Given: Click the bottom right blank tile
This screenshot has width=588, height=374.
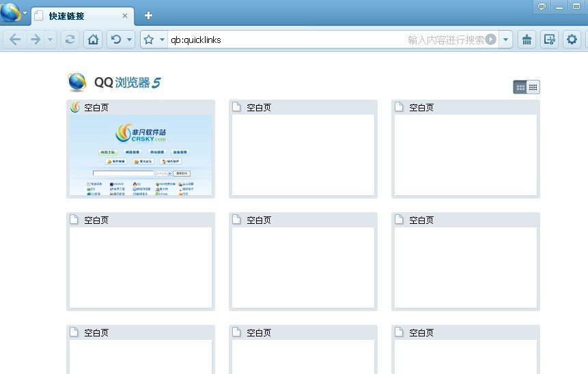Looking at the screenshot, I should 465,349.
